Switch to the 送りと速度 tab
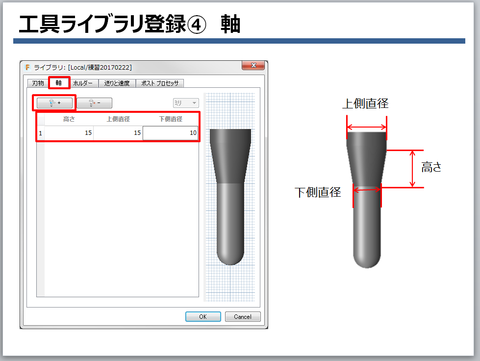This screenshot has width=480, height=361. 117,83
